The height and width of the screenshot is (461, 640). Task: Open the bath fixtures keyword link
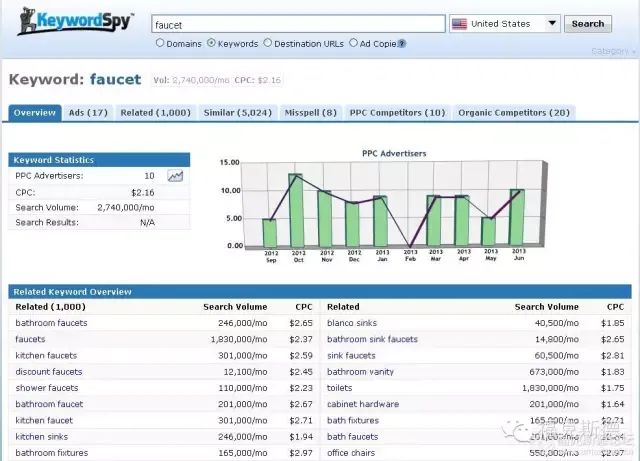click(x=353, y=421)
